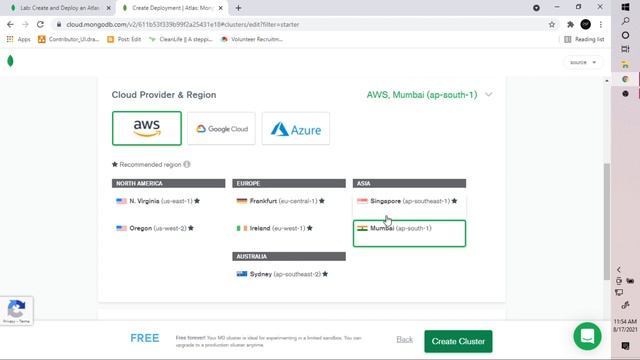
Task: Click the address bar URL
Action: (183, 24)
